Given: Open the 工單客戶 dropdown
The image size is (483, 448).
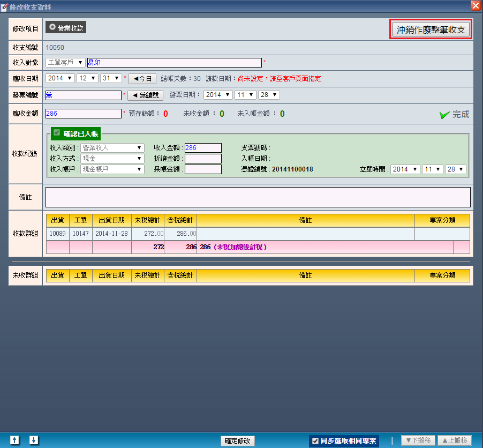Looking at the screenshot, I should 65,63.
